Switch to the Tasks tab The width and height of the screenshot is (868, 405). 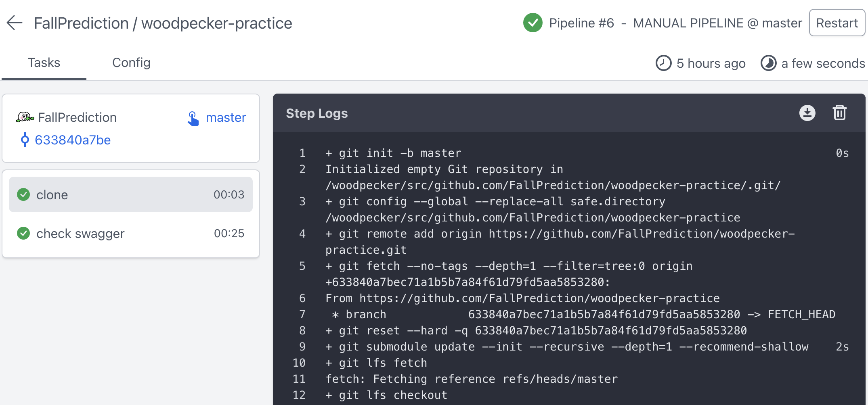44,63
